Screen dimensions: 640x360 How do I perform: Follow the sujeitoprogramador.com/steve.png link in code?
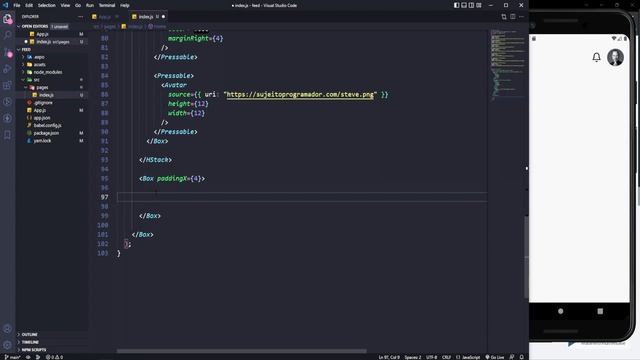click(x=300, y=94)
